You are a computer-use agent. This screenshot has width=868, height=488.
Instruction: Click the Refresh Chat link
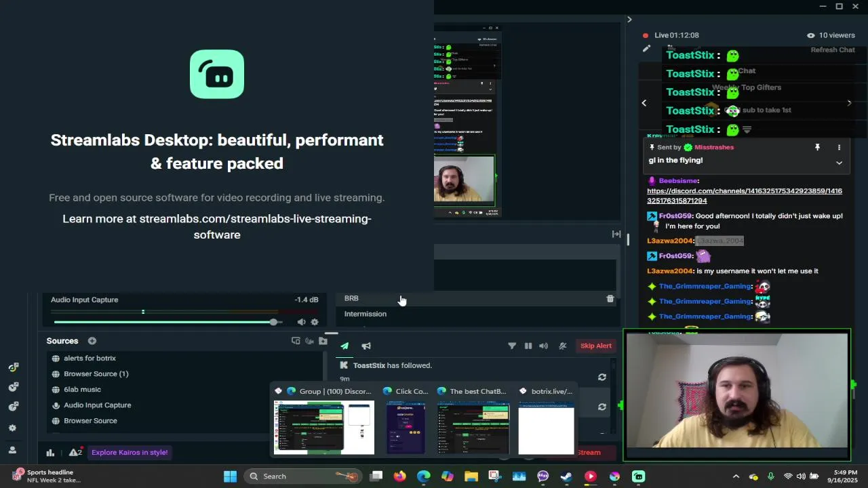tap(833, 50)
